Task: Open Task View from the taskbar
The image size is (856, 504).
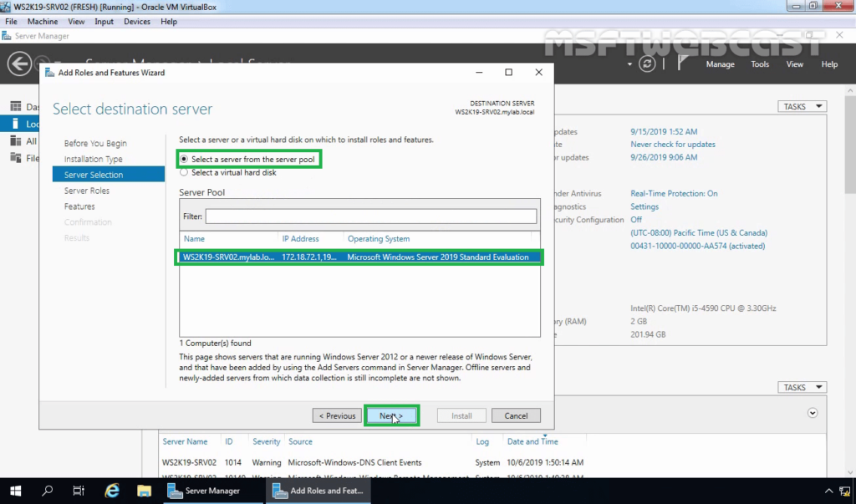Action: click(x=79, y=491)
